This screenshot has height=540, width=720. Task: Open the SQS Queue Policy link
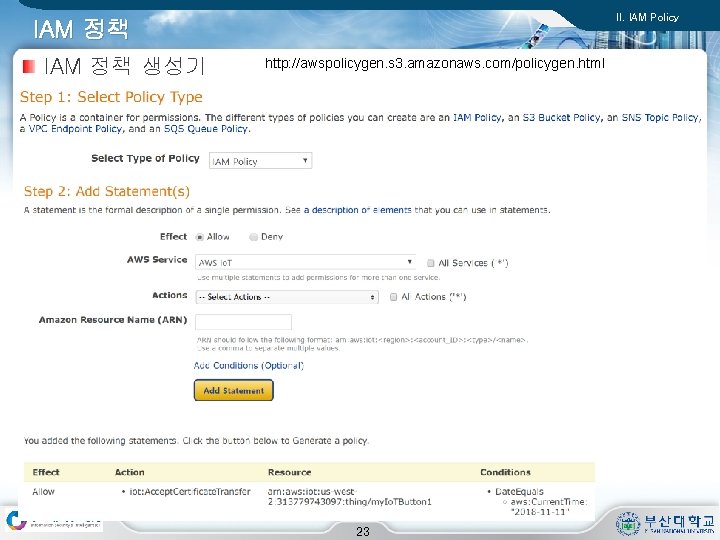coord(206,129)
